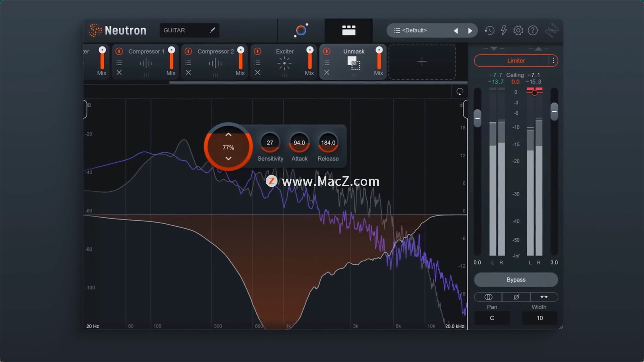
Task: Switch to the module view tab icon
Action: click(348, 31)
